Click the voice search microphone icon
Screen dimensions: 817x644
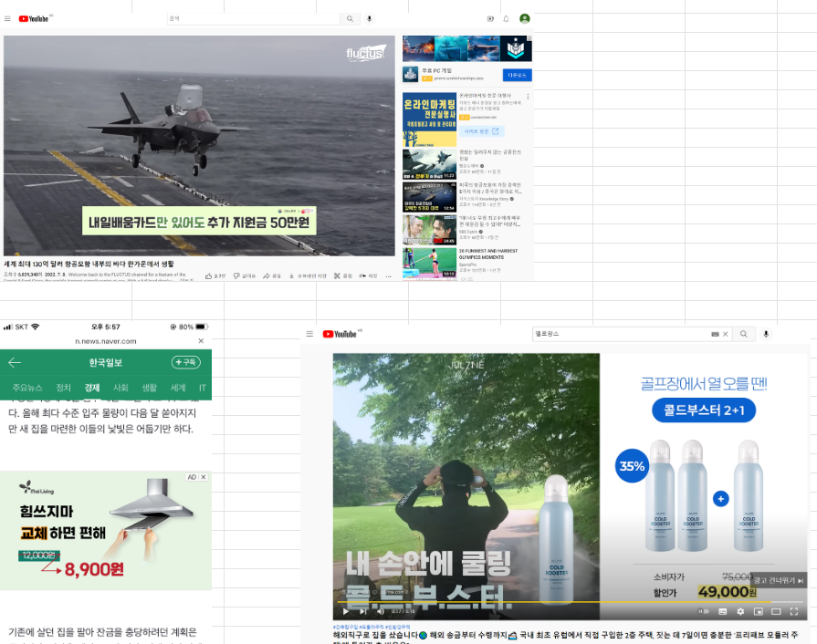click(370, 18)
